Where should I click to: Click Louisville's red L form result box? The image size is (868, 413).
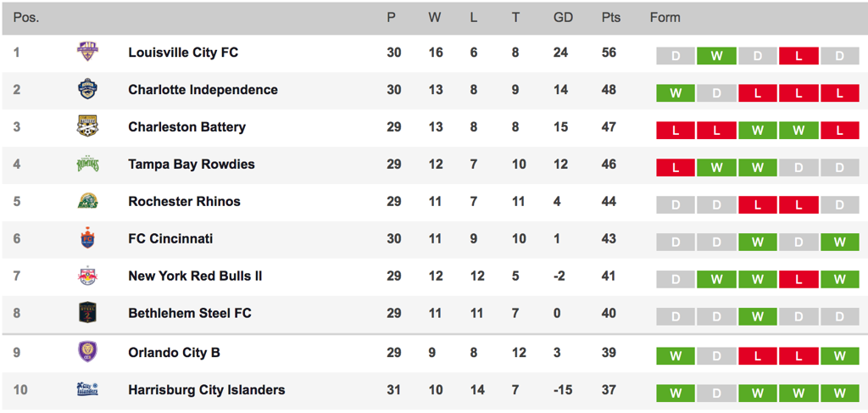coord(798,56)
